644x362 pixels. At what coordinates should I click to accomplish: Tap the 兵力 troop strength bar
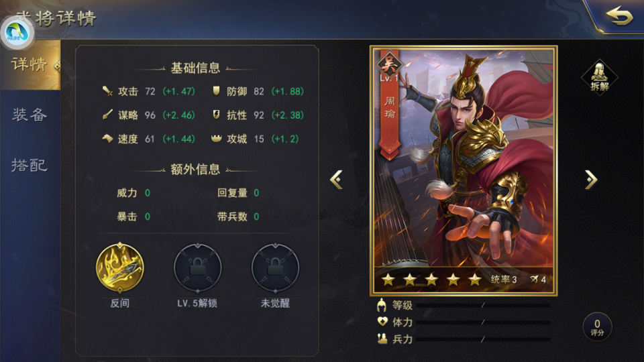[483, 339]
